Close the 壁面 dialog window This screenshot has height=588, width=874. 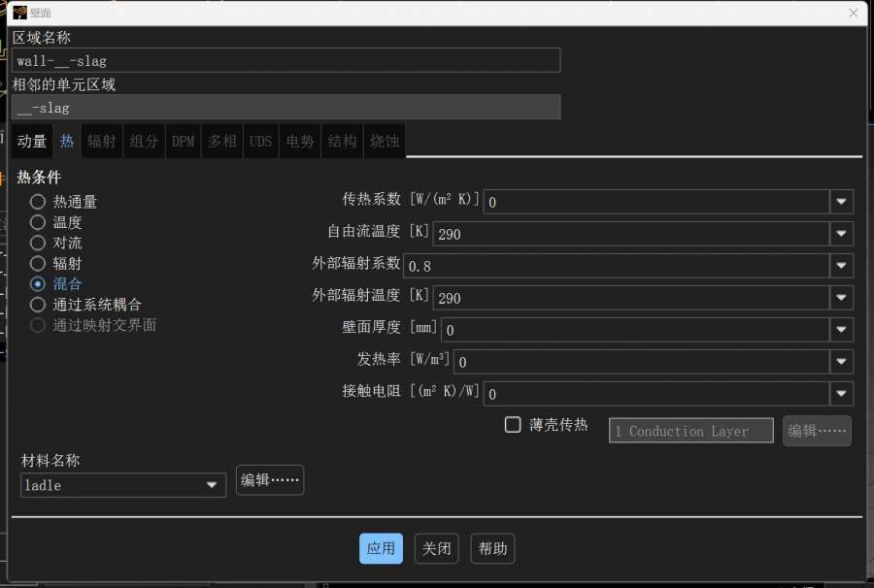click(854, 13)
